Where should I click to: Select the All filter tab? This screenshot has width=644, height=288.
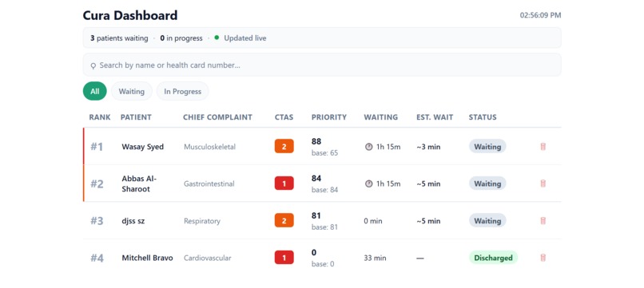pyautogui.click(x=95, y=91)
